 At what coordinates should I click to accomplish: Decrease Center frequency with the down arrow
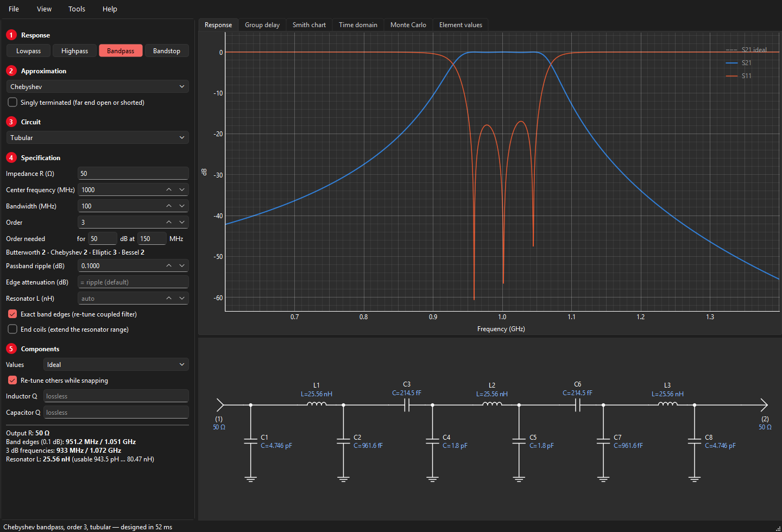point(182,189)
